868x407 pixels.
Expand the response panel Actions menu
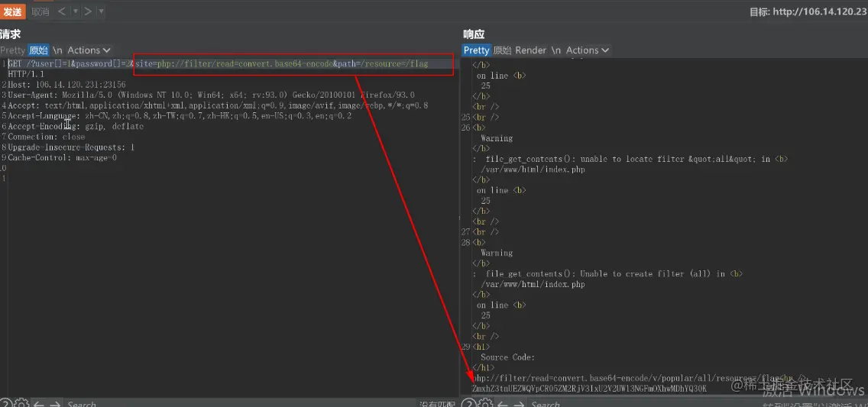[588, 50]
